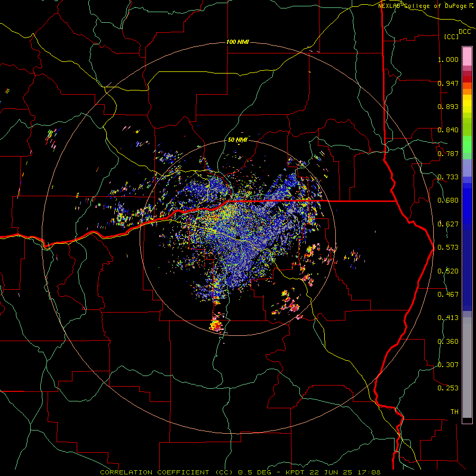Click the '50 NMI' range ring label
Viewport: 476px width, 476px height.
pyautogui.click(x=237, y=140)
